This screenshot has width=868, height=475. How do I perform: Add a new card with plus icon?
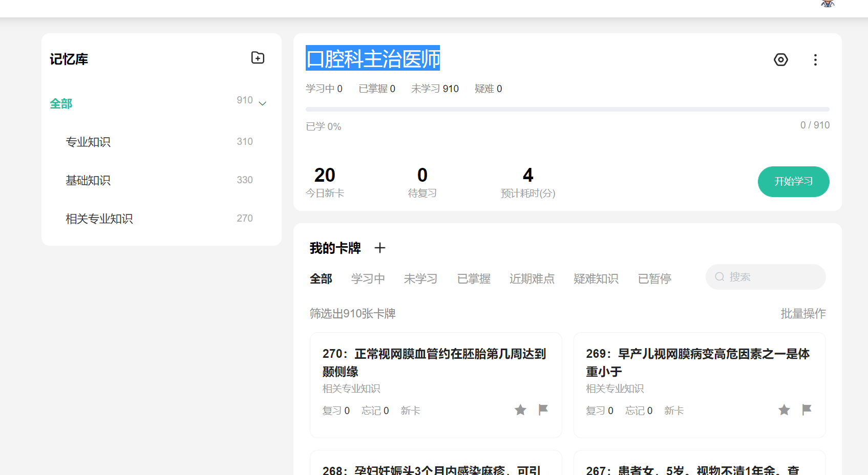(379, 248)
